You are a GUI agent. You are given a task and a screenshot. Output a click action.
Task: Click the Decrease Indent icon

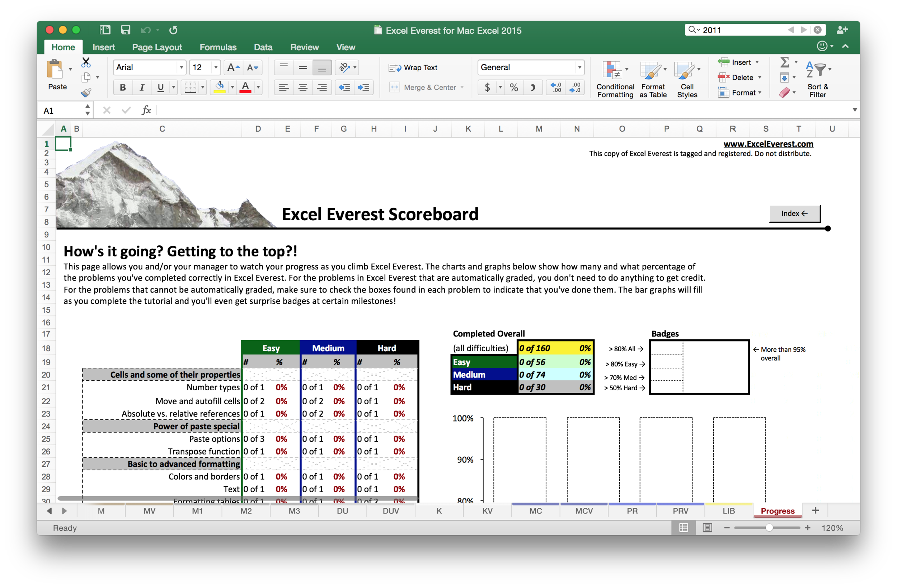(344, 88)
